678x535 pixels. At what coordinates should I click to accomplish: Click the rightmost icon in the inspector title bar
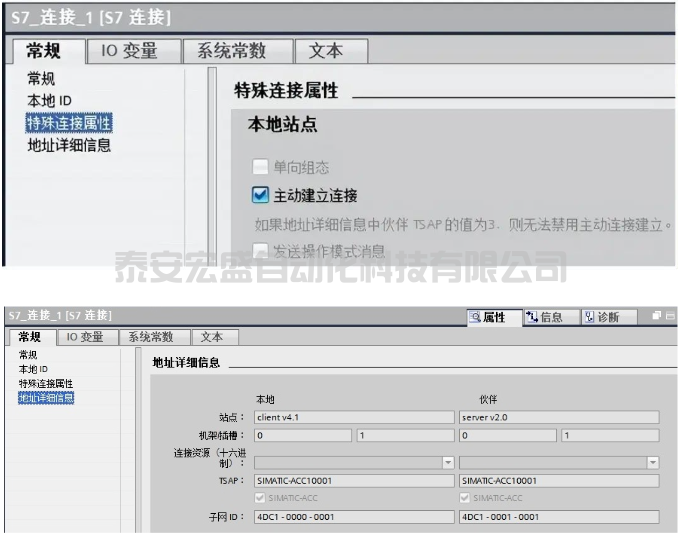[669, 316]
